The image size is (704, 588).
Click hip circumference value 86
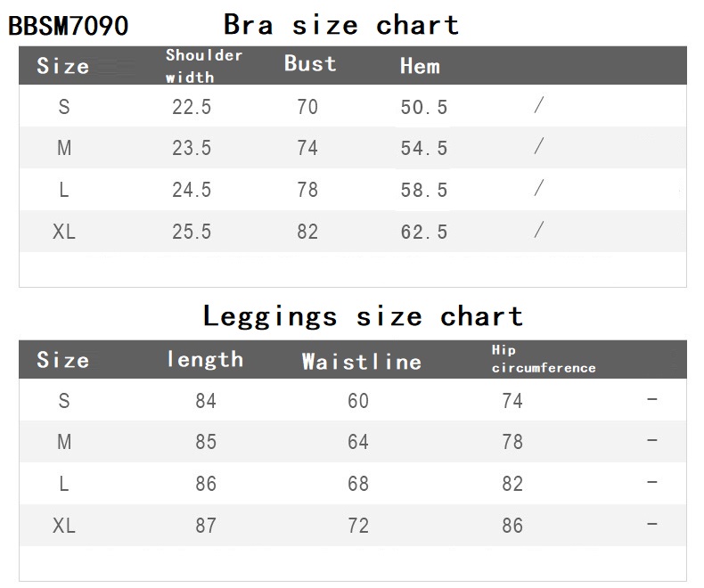click(x=512, y=526)
